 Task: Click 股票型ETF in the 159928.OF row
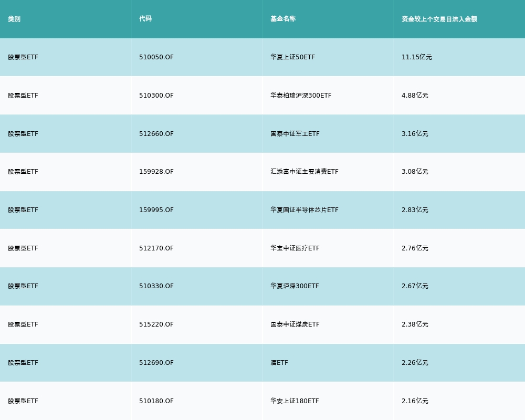(23, 172)
